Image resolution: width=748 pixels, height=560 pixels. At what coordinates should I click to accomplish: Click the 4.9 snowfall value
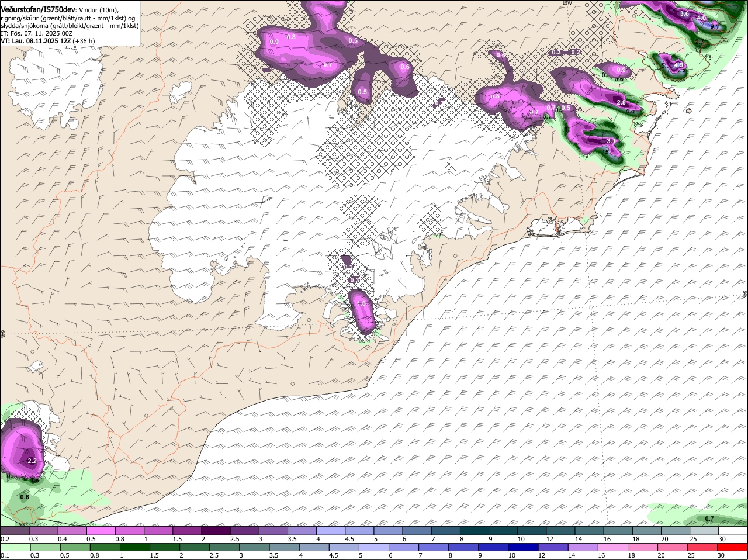pos(678,65)
